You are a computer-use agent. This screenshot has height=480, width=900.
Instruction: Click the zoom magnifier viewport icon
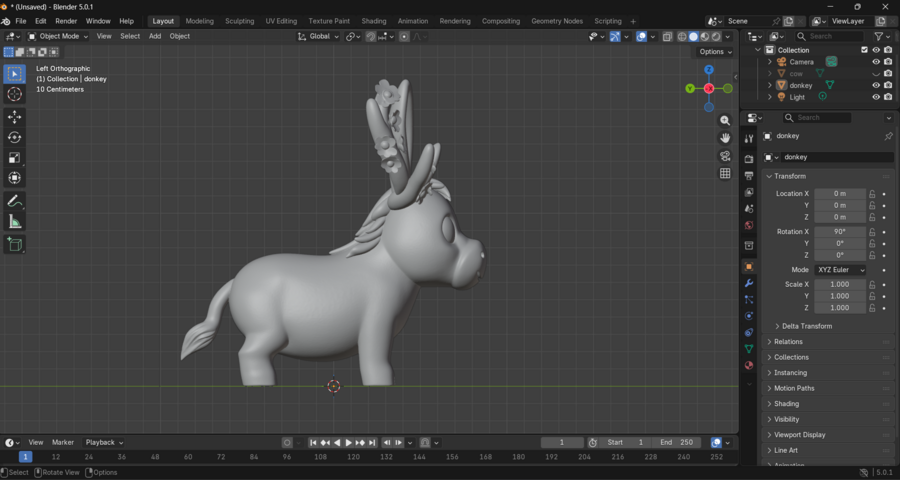point(725,121)
